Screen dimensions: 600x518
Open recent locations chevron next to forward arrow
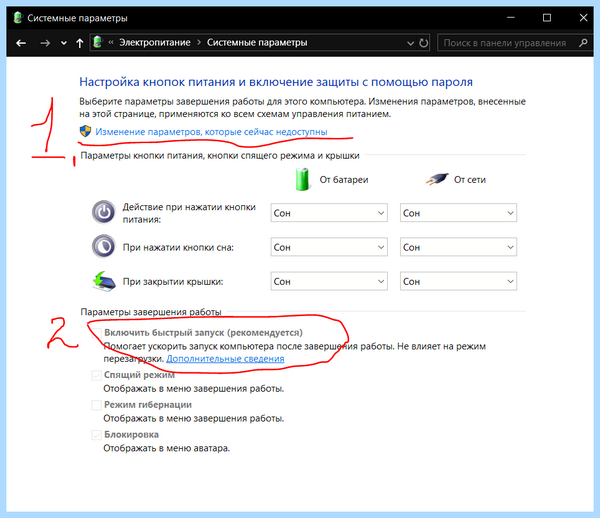(x=64, y=43)
